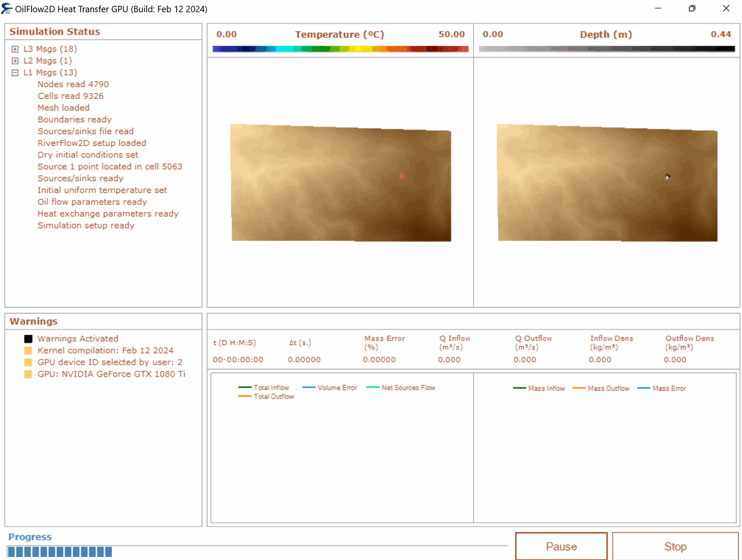Screen dimensions: 742x560
Task: Click the 'Total Outflow' legend entry
Action: click(x=266, y=397)
